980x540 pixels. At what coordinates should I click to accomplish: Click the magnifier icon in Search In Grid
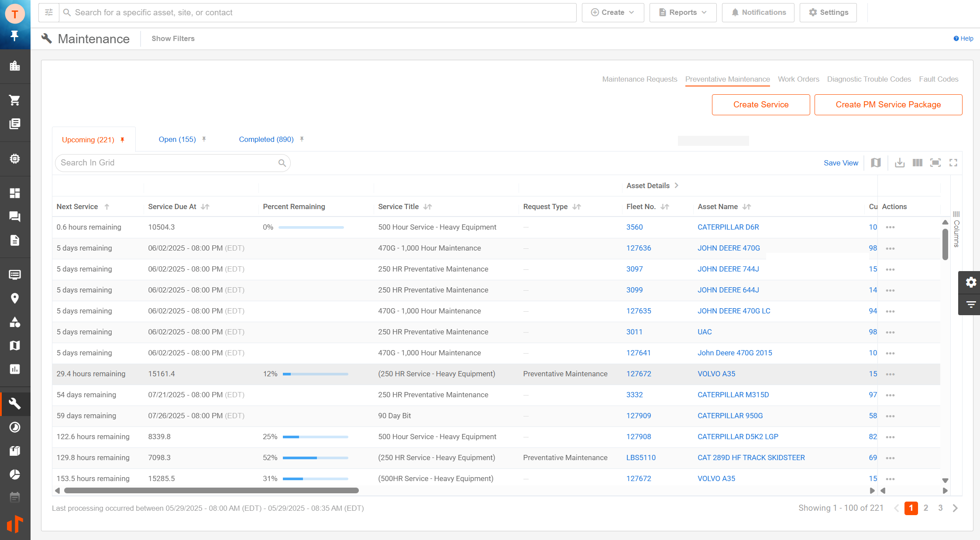point(282,163)
